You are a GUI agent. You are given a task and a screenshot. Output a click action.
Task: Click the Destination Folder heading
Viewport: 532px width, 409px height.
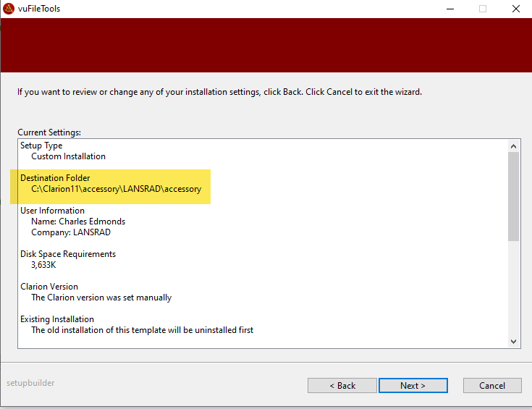(55, 178)
